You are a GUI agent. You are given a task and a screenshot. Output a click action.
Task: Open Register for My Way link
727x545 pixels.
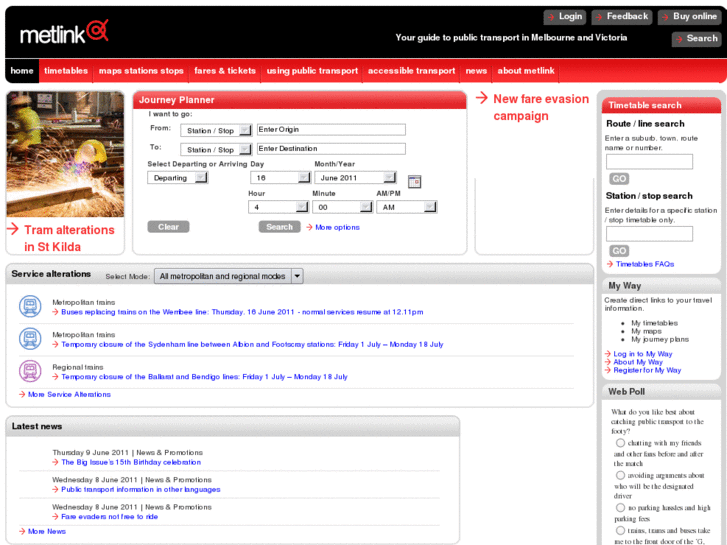click(x=647, y=370)
